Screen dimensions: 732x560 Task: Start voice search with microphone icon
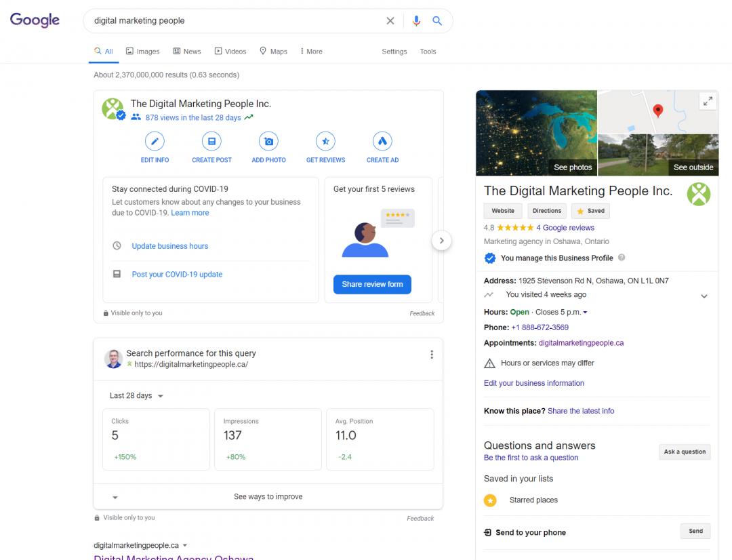point(416,20)
